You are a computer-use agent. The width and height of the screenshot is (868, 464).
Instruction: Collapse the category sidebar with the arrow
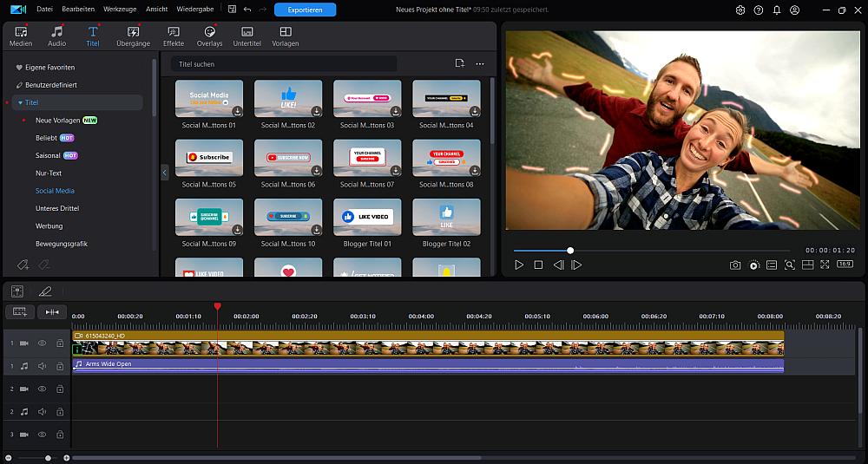coord(164,173)
